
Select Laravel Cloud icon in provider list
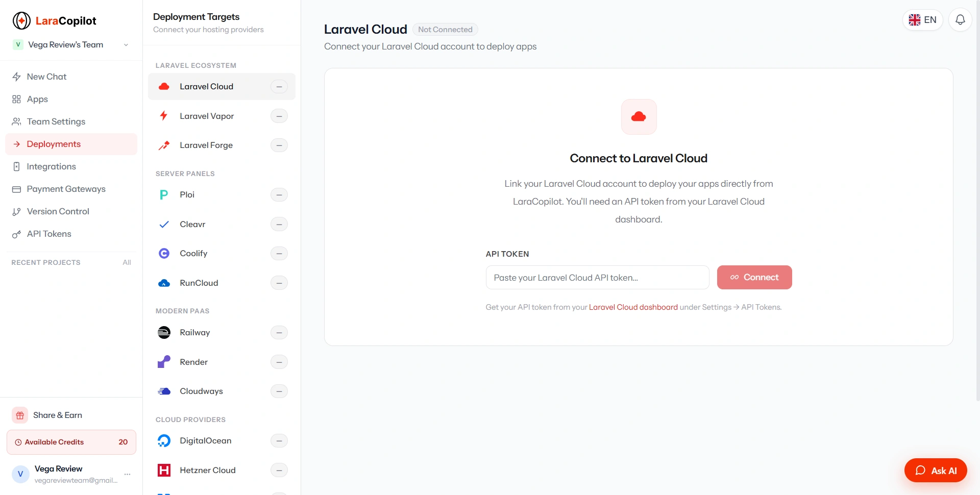[164, 86]
